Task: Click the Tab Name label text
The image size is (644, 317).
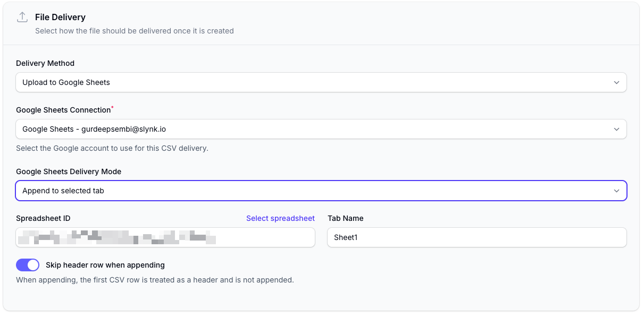Action: 346,218
